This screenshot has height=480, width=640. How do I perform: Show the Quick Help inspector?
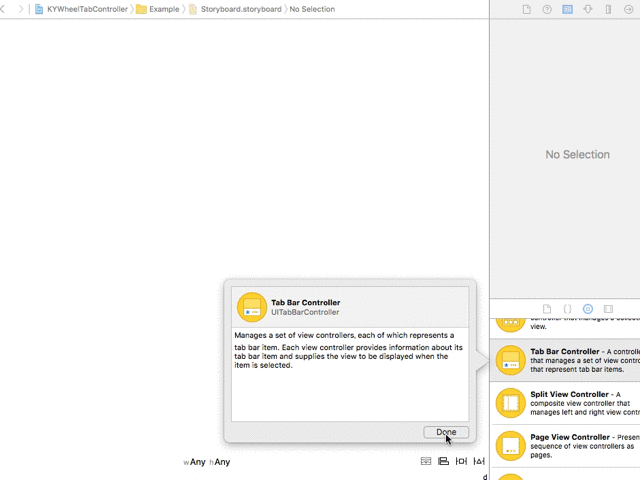[x=547, y=9]
